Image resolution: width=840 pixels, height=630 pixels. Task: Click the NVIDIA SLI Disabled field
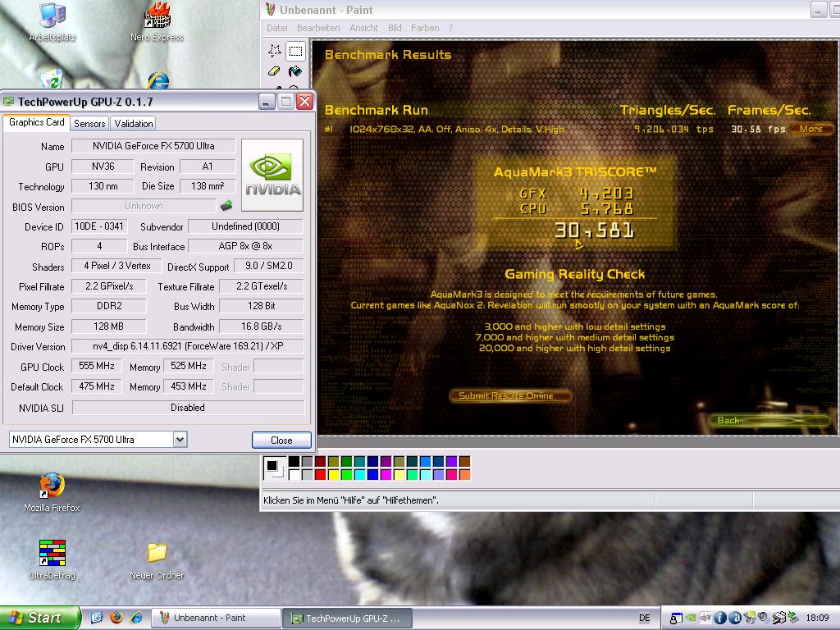pyautogui.click(x=188, y=407)
